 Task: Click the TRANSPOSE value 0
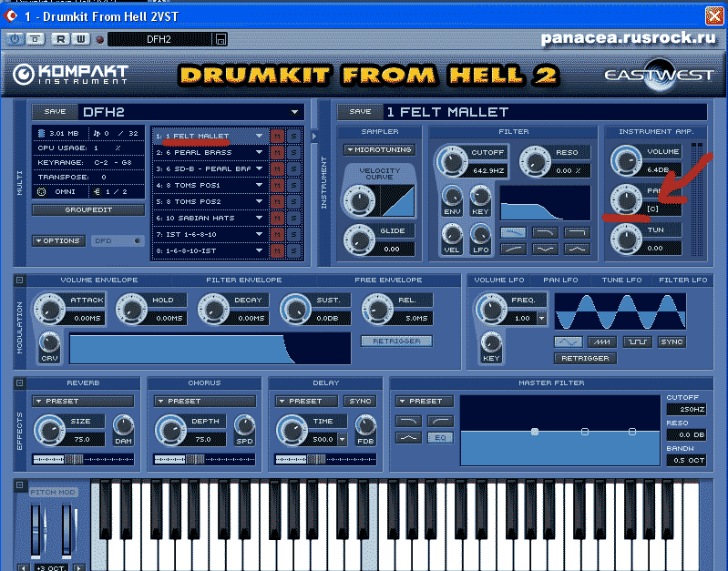tap(104, 178)
